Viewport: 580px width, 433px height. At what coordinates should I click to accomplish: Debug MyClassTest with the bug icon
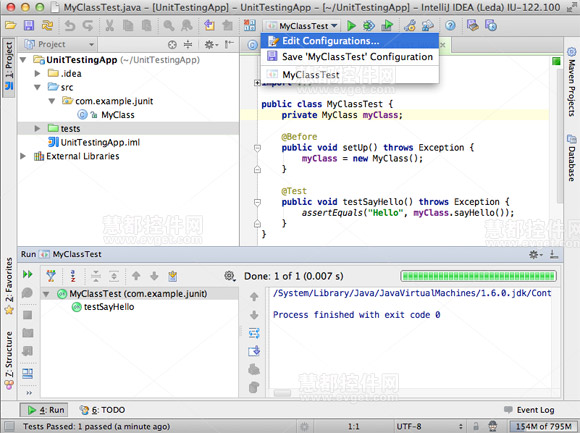point(369,26)
